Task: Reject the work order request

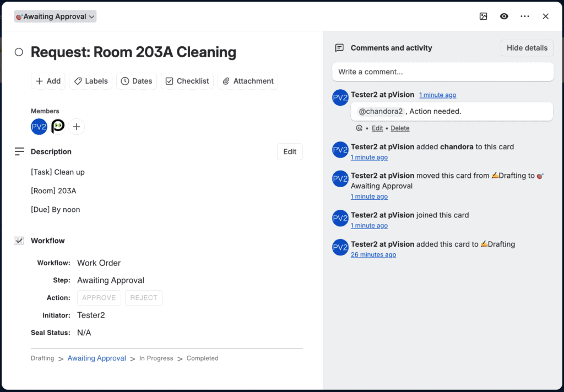Action: pyautogui.click(x=144, y=298)
